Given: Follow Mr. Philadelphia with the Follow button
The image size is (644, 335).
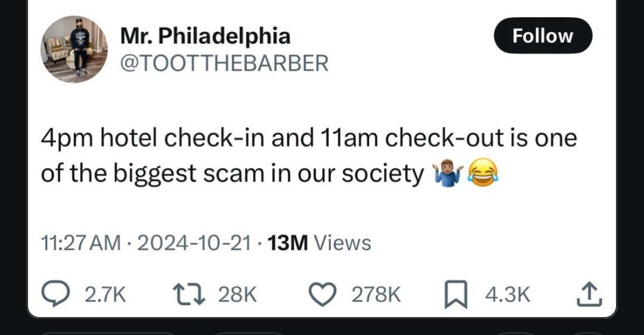Looking at the screenshot, I should click(x=543, y=35).
